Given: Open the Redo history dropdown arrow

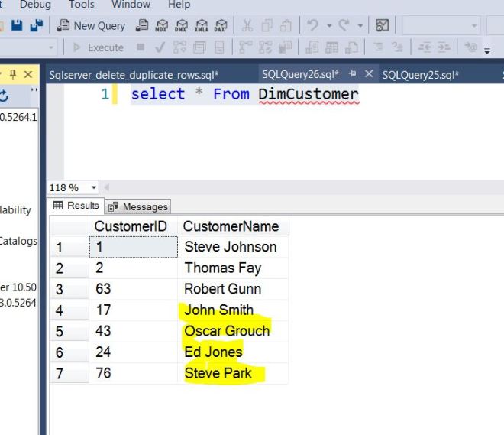Looking at the screenshot, I should tap(360, 26).
